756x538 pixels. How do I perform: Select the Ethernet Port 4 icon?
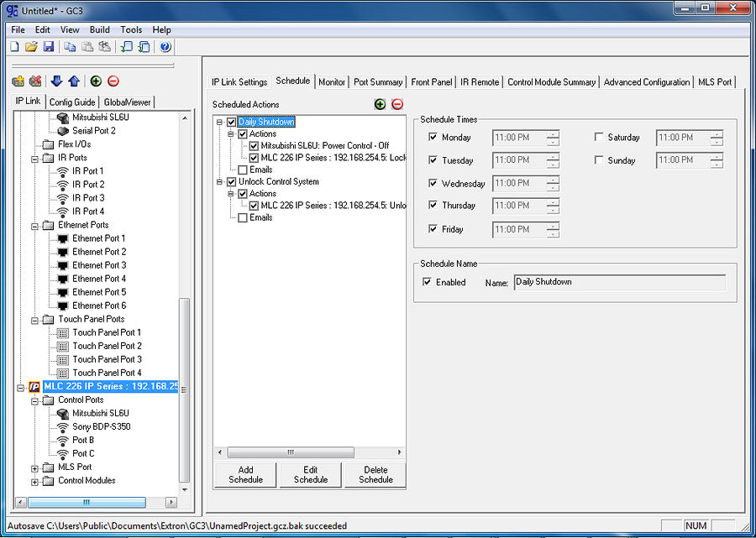pos(63,279)
